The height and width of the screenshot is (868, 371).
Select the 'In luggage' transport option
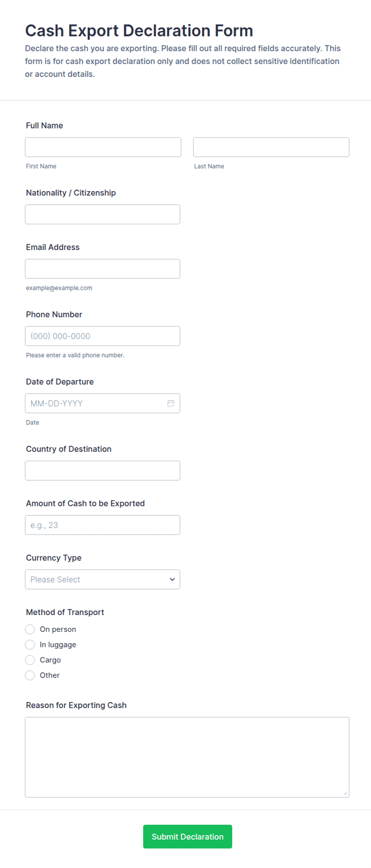(30, 645)
